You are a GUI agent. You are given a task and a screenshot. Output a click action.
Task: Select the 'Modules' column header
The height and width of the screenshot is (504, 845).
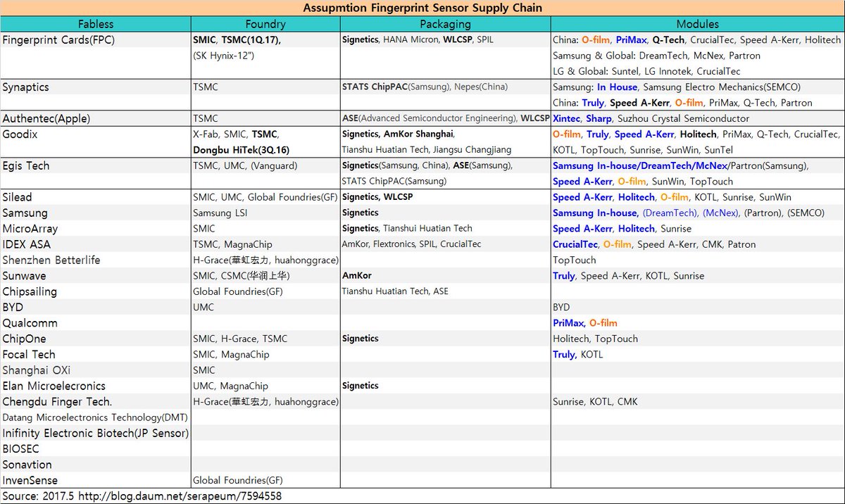click(698, 24)
